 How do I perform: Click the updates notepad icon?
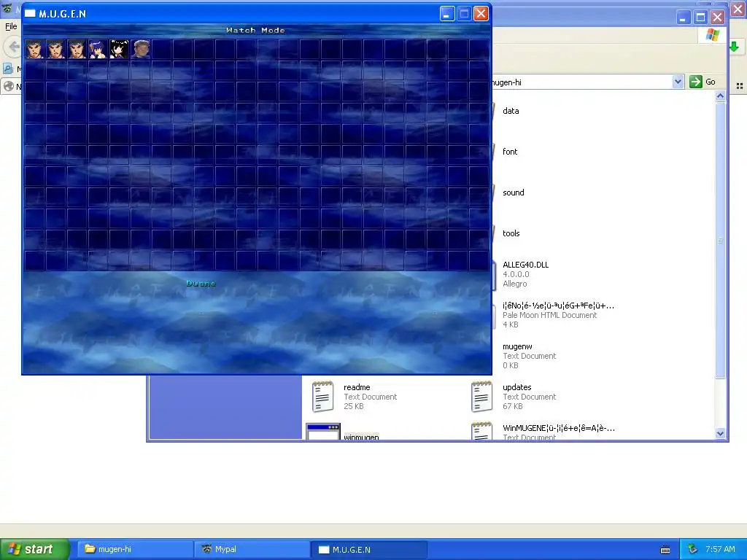481,396
